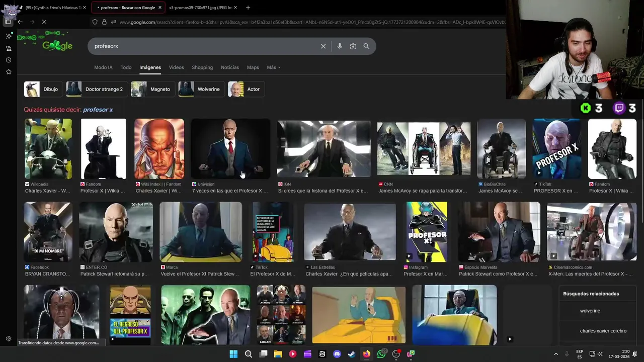644x362 pixels.
Task: Click the tracking protection shield icon
Action: pyautogui.click(x=95, y=22)
